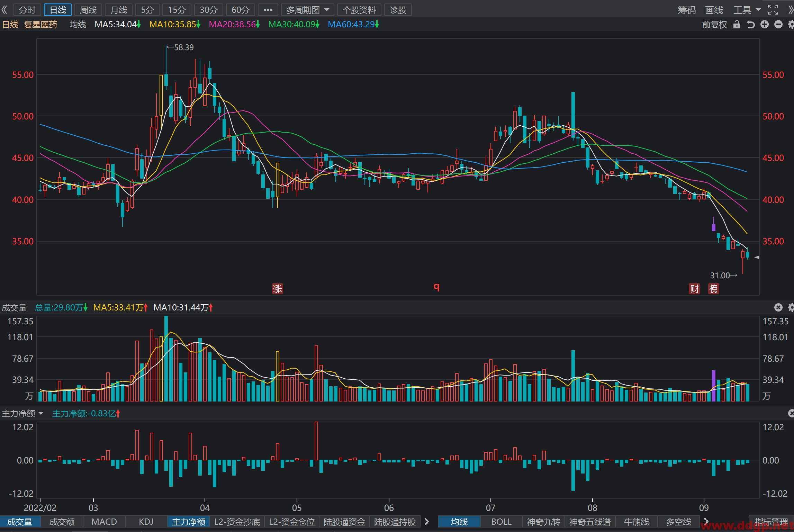Toggle fullscreen chart view icon

(773, 10)
